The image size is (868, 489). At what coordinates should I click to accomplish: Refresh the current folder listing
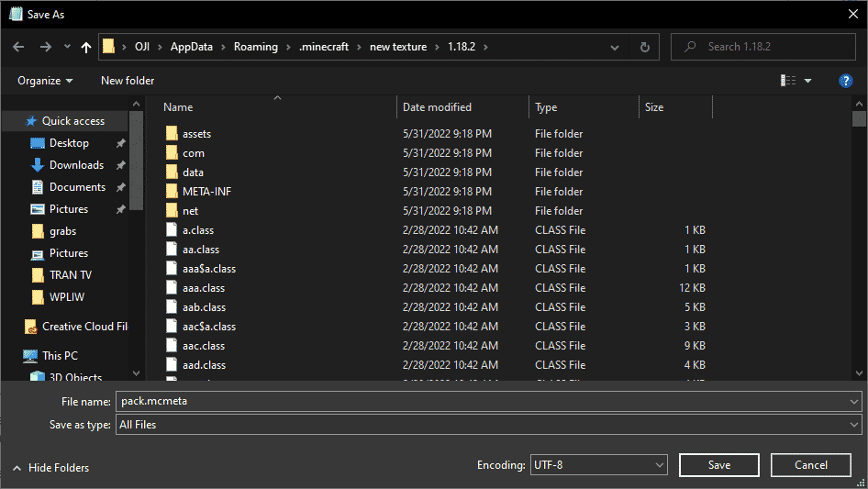coord(645,47)
